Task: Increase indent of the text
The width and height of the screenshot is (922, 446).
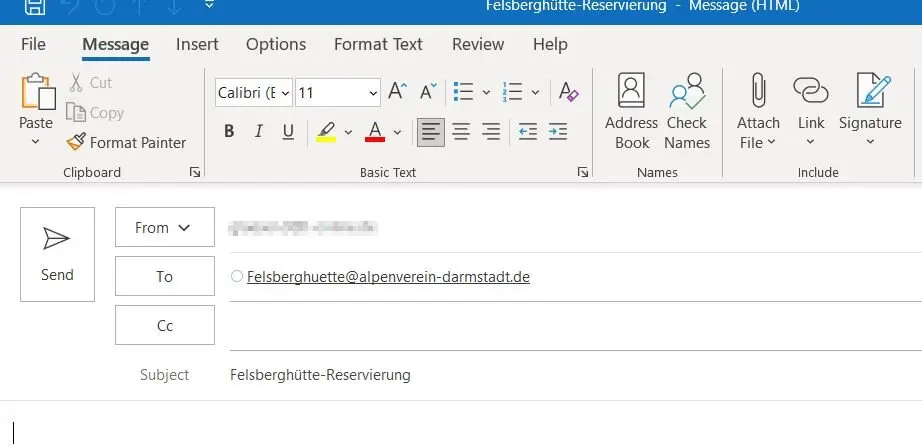Action: click(x=558, y=131)
